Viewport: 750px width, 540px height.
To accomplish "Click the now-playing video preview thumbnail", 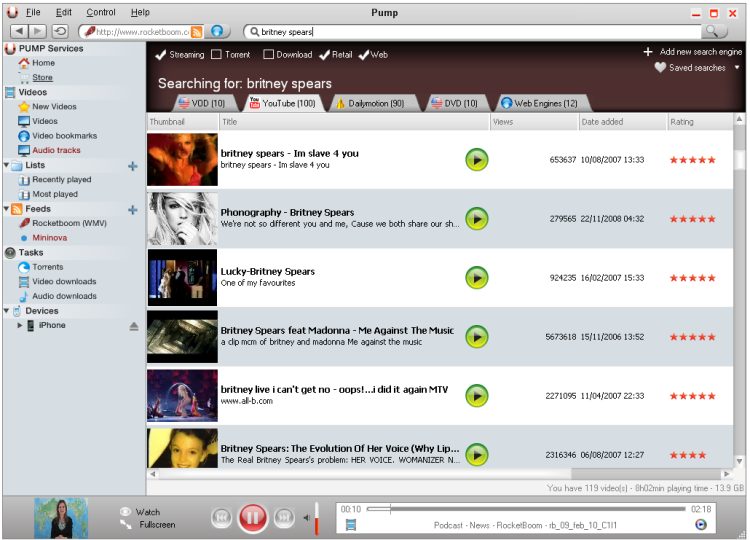I will pos(61,518).
